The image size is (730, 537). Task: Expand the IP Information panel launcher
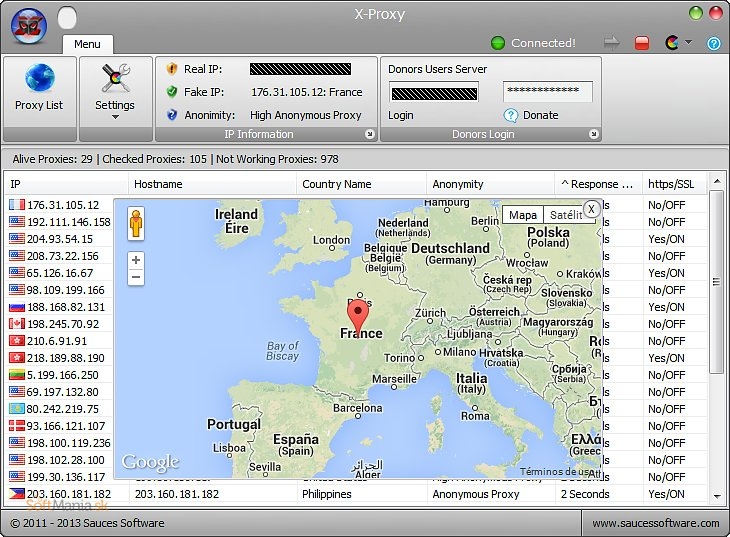point(370,134)
